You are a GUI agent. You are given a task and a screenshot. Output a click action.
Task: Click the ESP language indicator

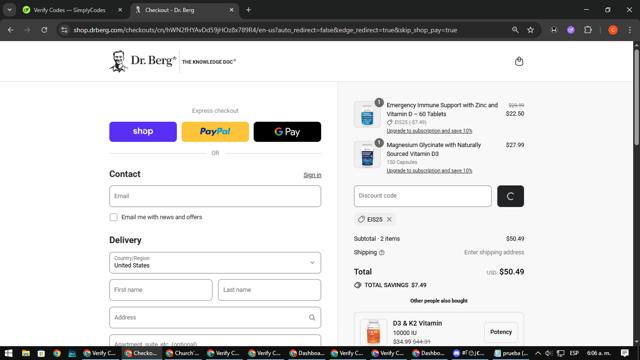[x=574, y=353]
